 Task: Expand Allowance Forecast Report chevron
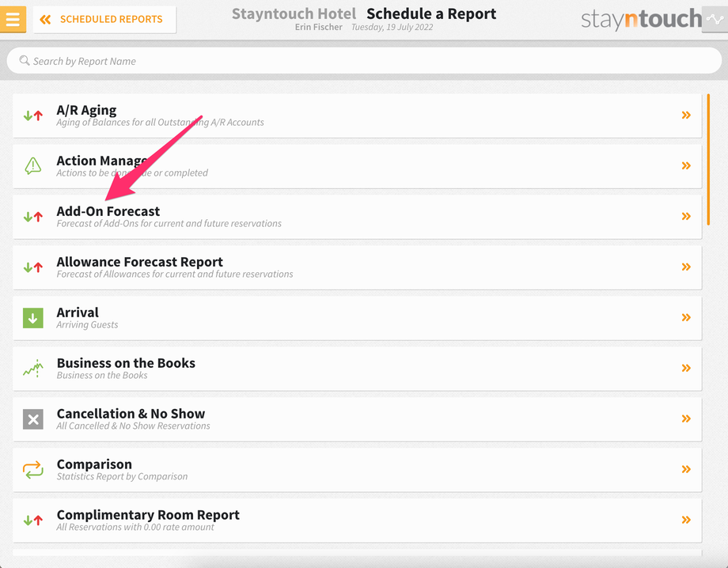pyautogui.click(x=686, y=267)
